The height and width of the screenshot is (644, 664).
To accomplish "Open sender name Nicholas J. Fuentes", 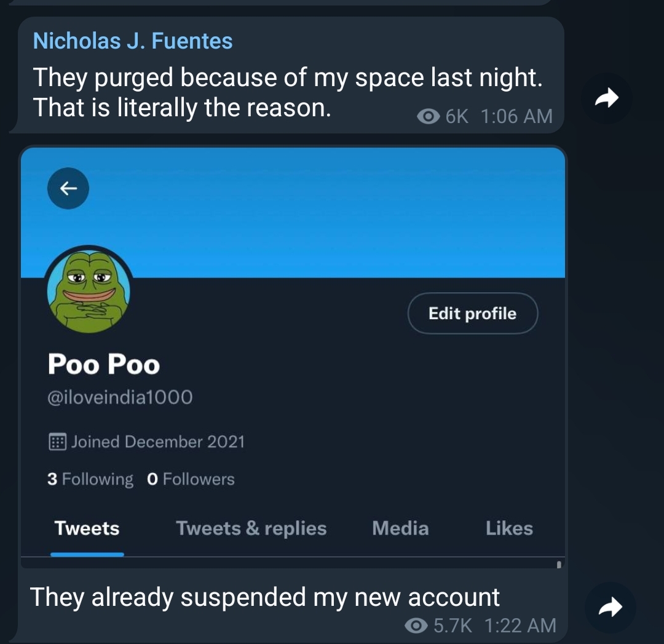I will 133,41.
